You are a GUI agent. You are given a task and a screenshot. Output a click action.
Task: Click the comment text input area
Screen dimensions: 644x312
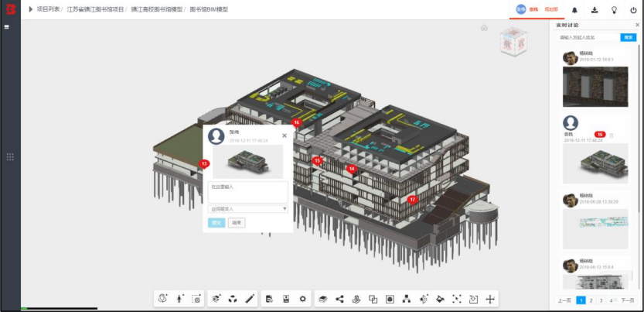pyautogui.click(x=247, y=192)
